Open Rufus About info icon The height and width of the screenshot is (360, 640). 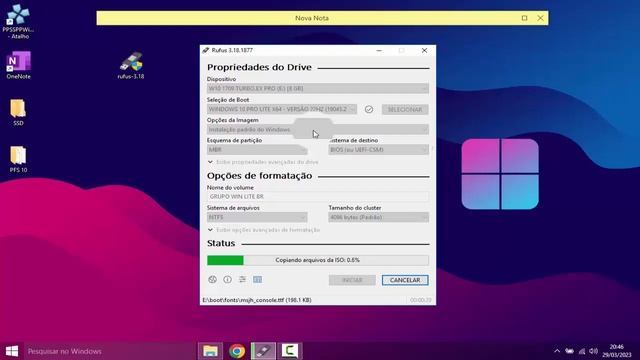pyautogui.click(x=227, y=280)
